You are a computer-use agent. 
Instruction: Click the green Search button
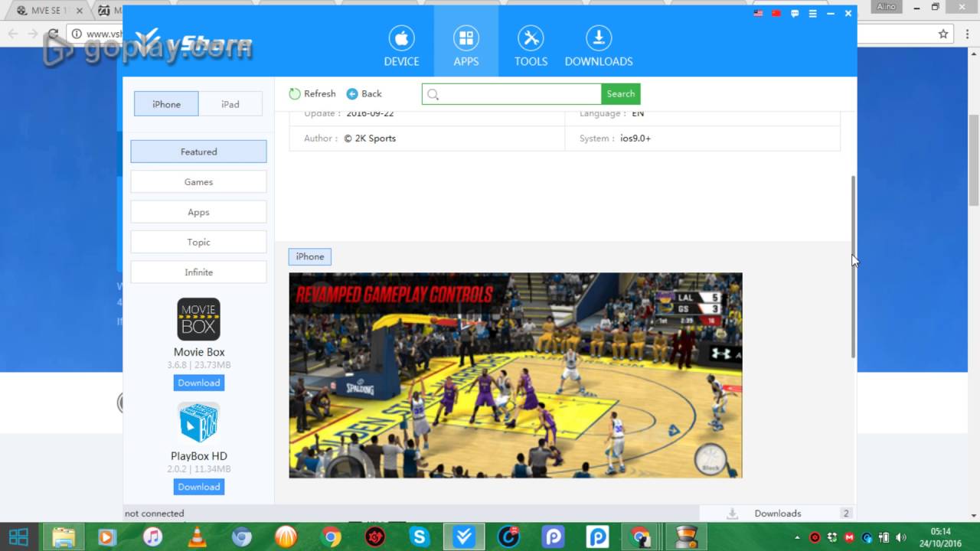(x=620, y=94)
